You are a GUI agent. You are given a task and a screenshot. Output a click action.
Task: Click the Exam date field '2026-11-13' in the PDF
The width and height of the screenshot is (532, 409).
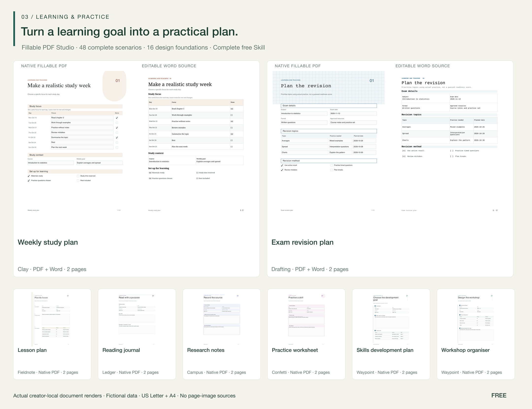point(353,114)
